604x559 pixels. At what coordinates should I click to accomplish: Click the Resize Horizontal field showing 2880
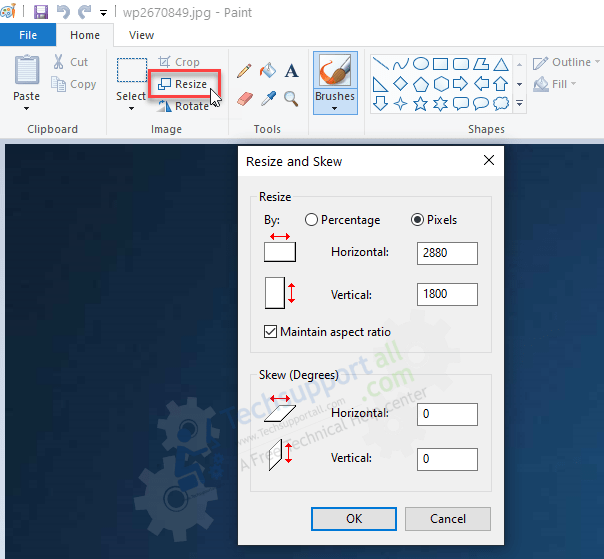click(x=447, y=253)
